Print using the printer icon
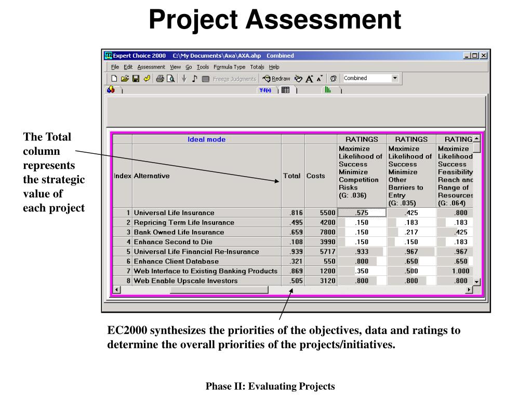This screenshot has width=532, height=399. coord(160,78)
